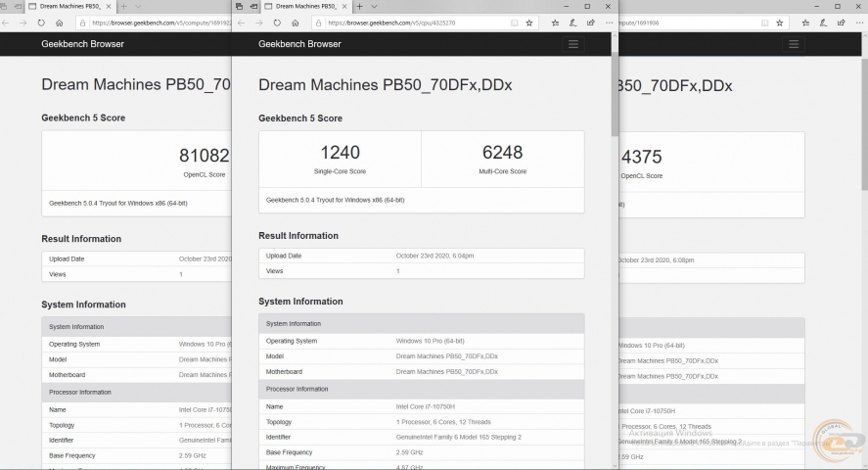868x470 pixels.
Task: Select 'October 23rd 2020, 6:08pm' in the right window
Action: point(656,259)
